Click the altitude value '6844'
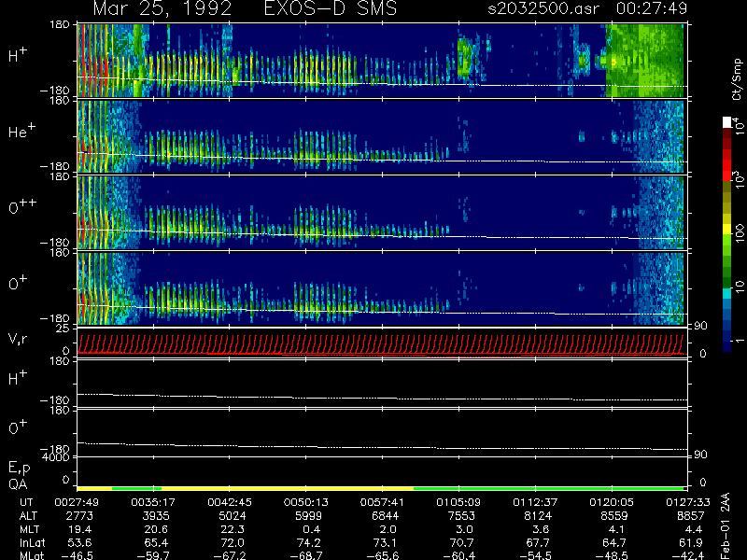 click(x=385, y=516)
